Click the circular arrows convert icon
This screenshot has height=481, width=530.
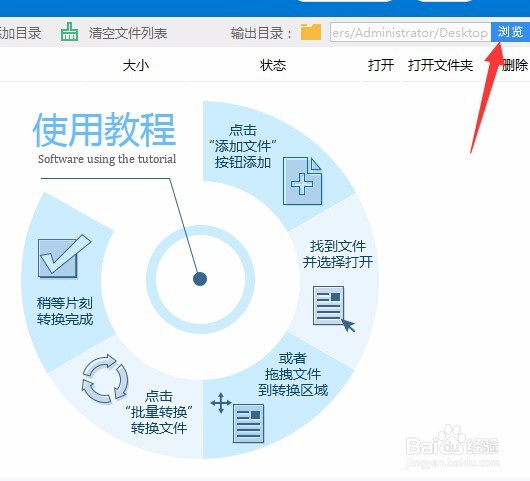click(x=105, y=379)
